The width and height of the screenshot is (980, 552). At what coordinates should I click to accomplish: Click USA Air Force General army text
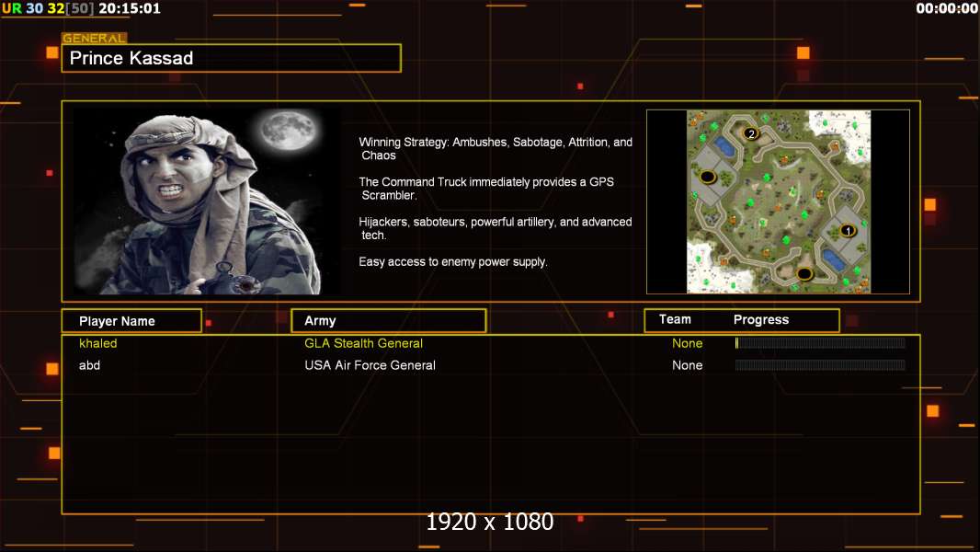click(x=370, y=365)
